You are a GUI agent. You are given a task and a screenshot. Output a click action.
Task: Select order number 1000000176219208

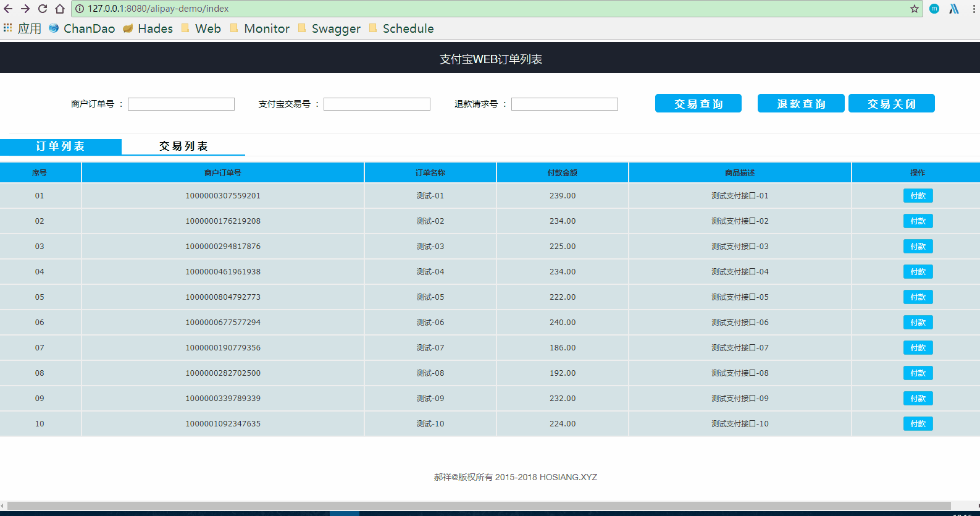tap(223, 221)
